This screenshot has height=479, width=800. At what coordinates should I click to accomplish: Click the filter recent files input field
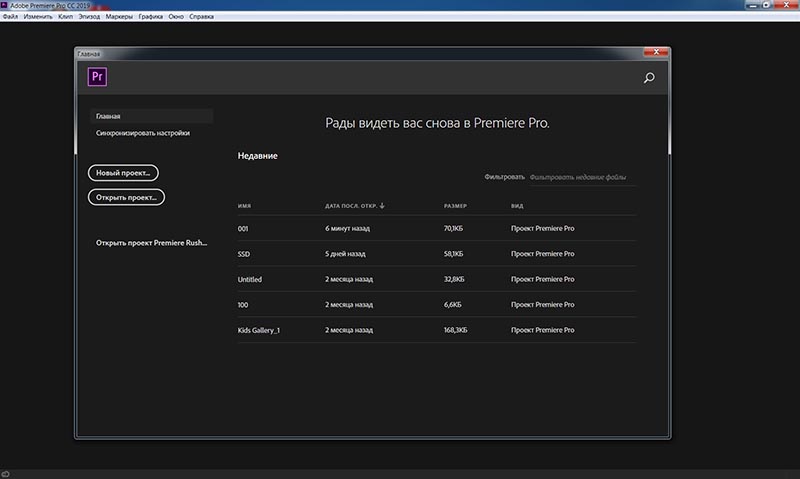pos(582,177)
